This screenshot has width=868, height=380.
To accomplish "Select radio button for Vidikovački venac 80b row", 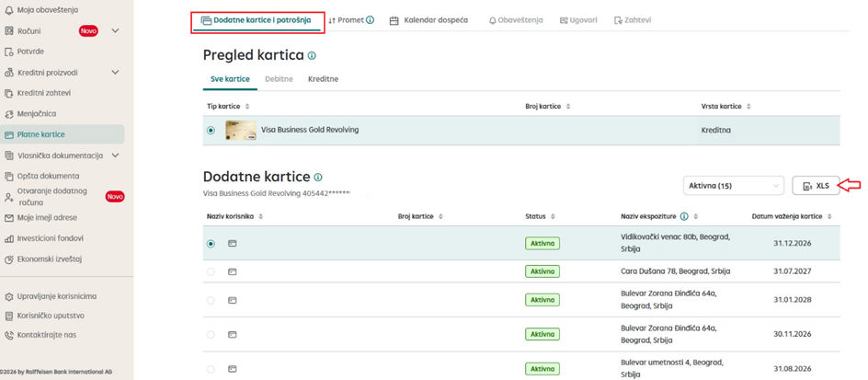I will [x=211, y=244].
